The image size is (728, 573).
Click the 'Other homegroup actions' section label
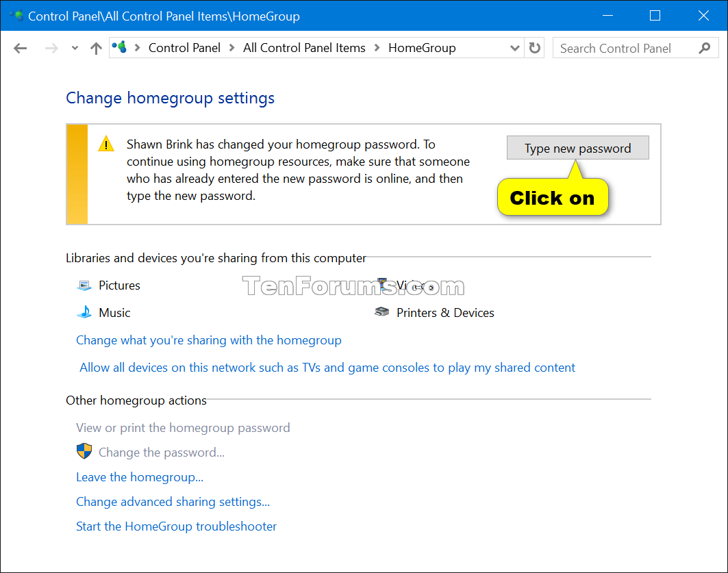pos(136,400)
